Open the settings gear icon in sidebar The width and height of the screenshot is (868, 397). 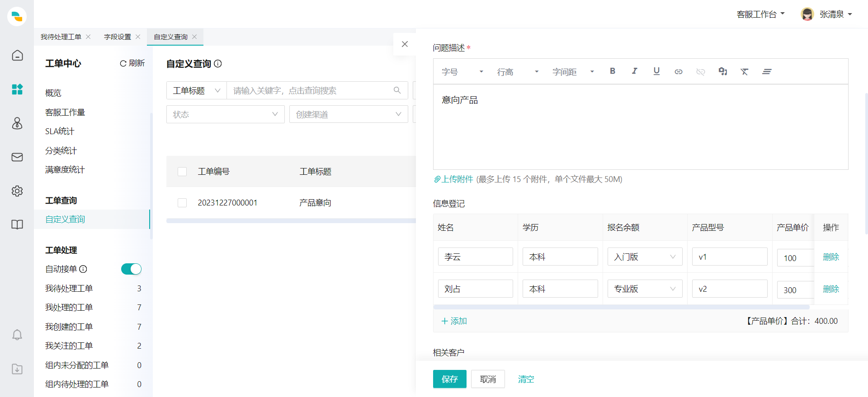click(x=17, y=191)
